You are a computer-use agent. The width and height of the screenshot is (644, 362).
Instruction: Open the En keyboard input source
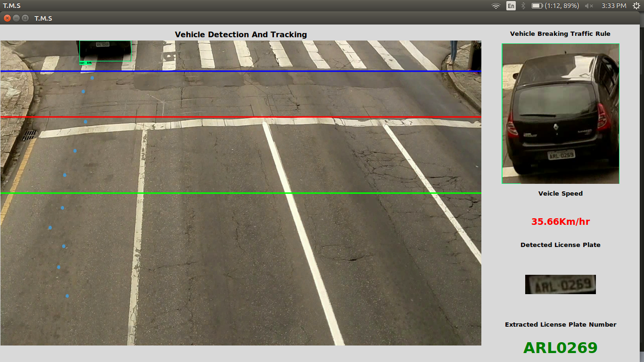[511, 6]
